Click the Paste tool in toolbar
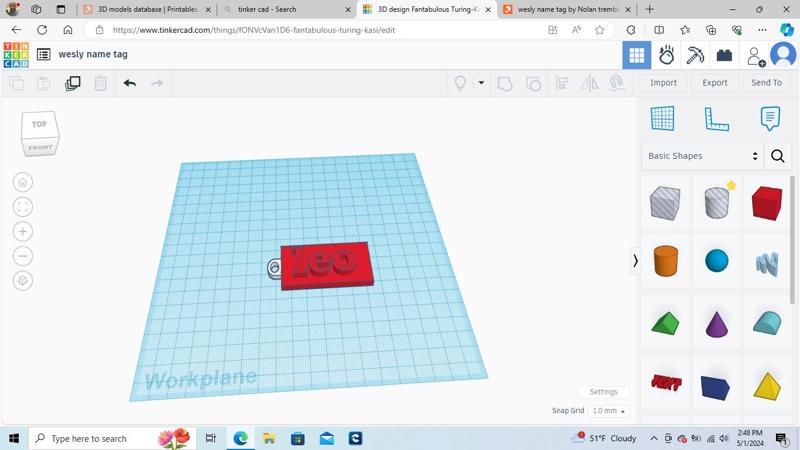Image resolution: width=800 pixels, height=450 pixels. point(44,83)
